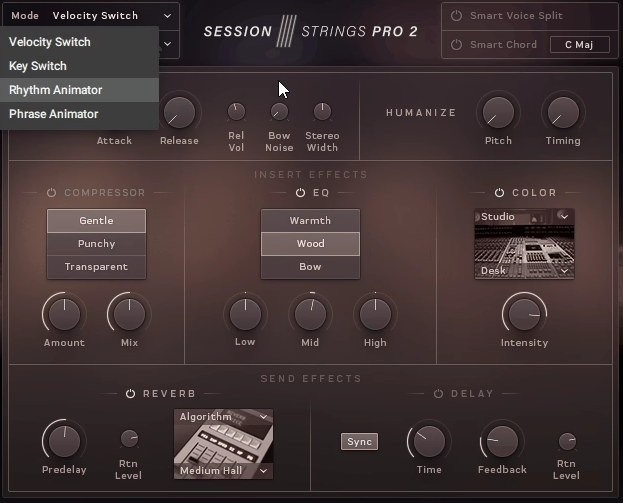Open the reverb Algorithm dropdown
623x503 pixels.
[223, 416]
